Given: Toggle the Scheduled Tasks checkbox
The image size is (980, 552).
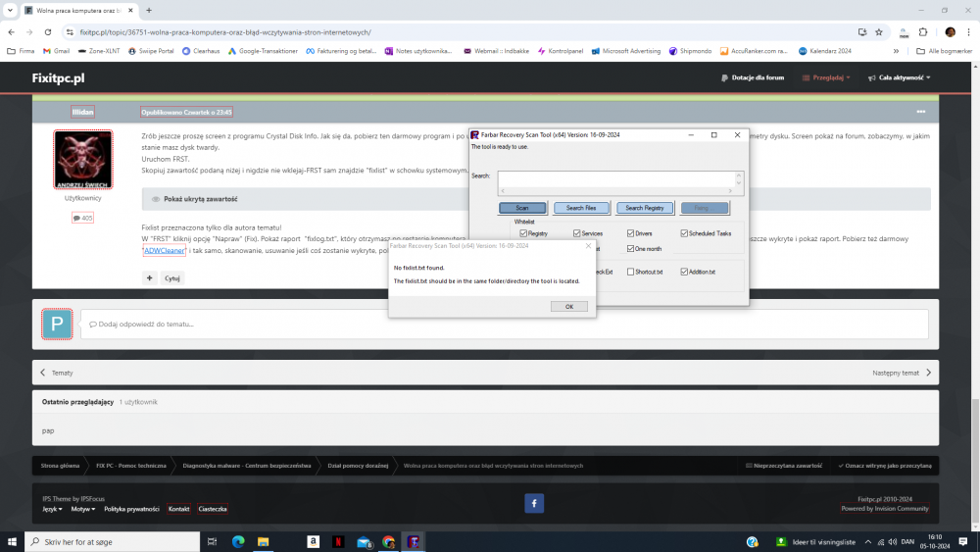Looking at the screenshot, I should [685, 233].
